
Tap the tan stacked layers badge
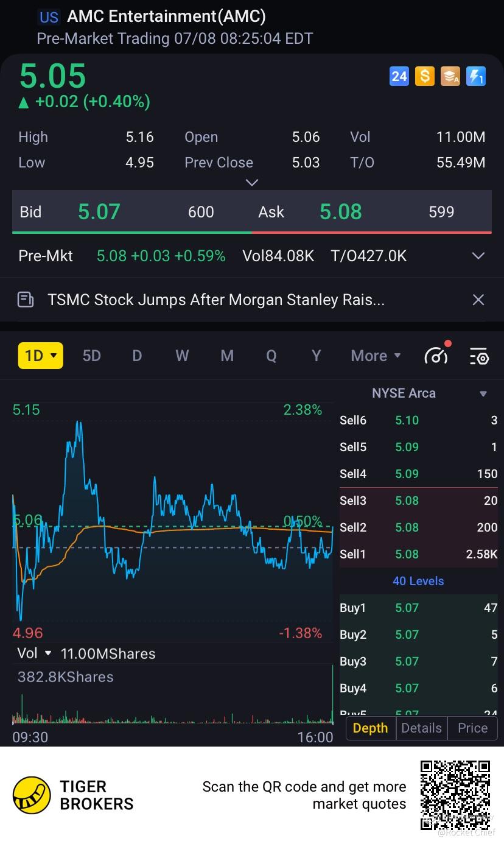450,76
